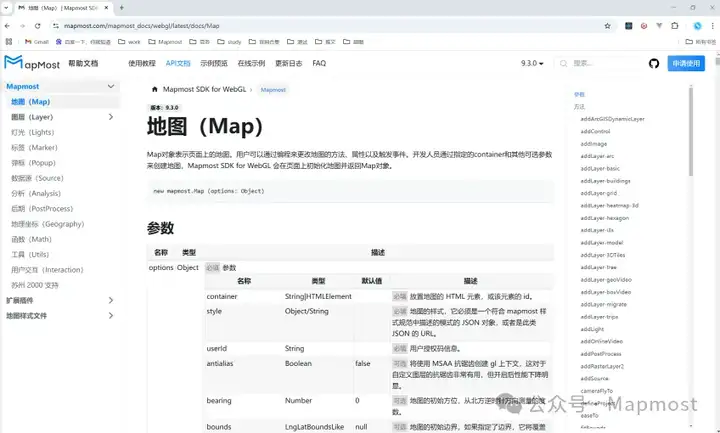This screenshot has height=433, width=720.
Task: Open the tab search dropdown arrow
Action: pyautogui.click(x=6, y=8)
